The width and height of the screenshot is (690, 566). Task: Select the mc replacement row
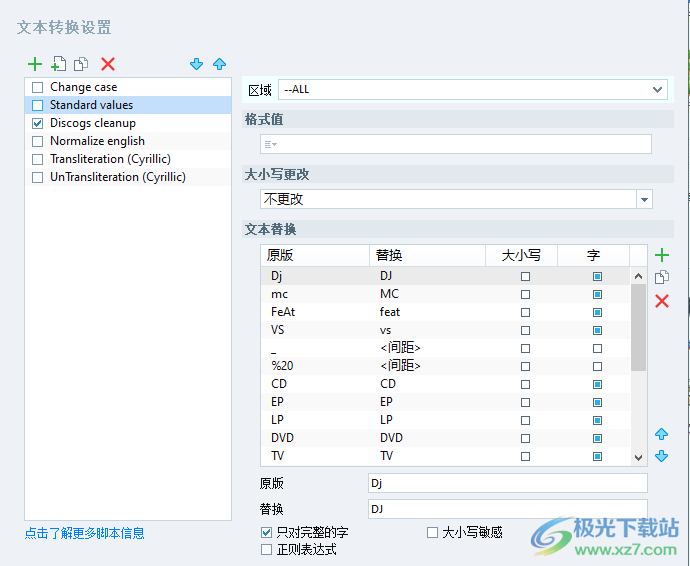(x=446, y=294)
